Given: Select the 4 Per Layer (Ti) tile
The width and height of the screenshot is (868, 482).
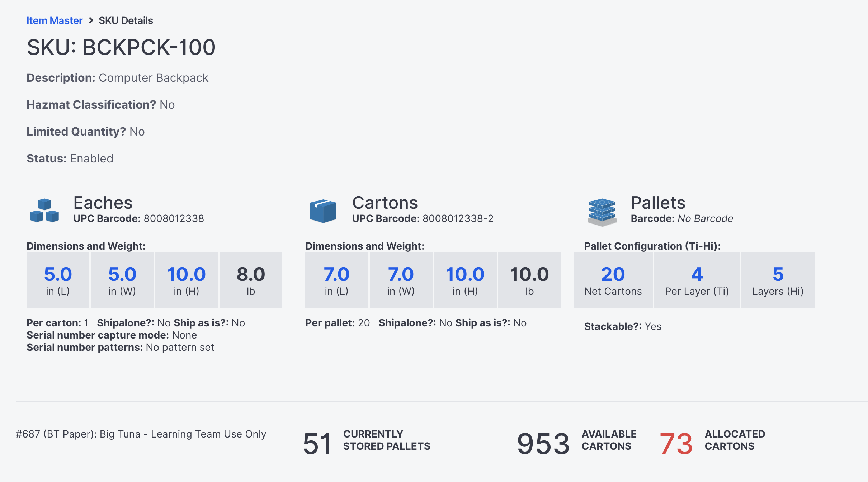Looking at the screenshot, I should tap(697, 280).
